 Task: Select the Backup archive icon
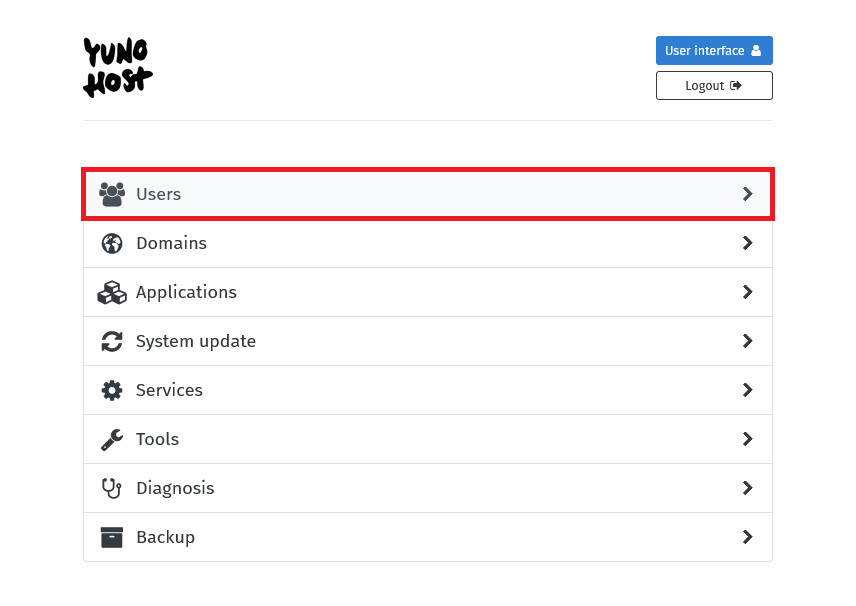[112, 537]
